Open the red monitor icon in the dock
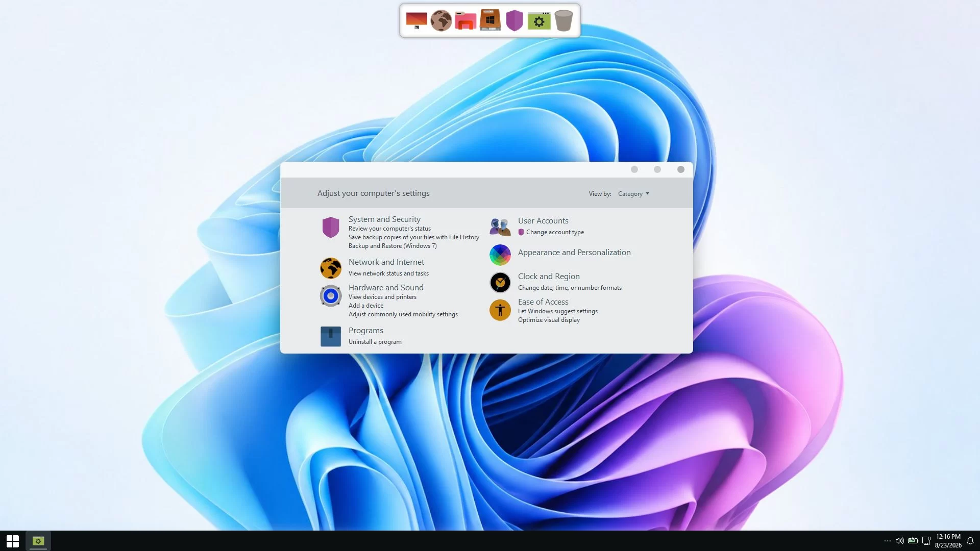The height and width of the screenshot is (551, 980). pos(416,20)
